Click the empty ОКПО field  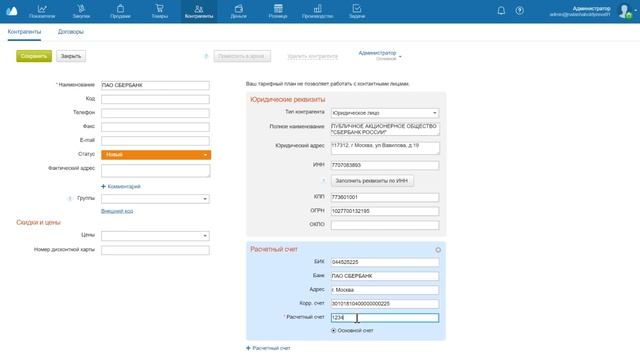(x=385, y=225)
